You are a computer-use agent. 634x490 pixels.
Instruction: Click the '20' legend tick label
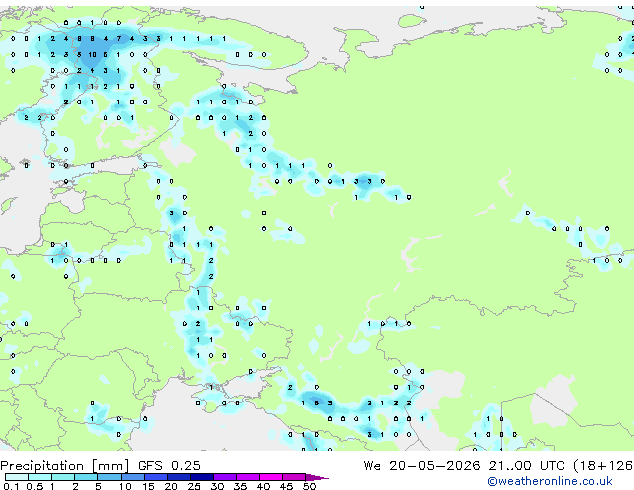tap(171, 486)
